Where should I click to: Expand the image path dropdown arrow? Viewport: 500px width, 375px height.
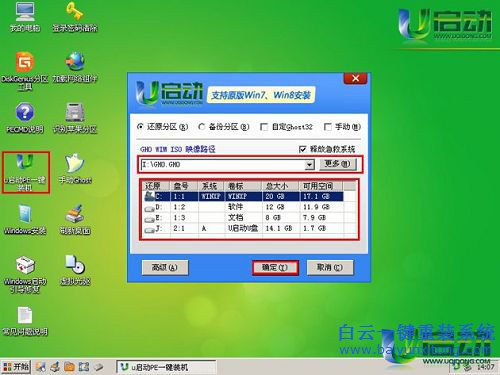[x=309, y=165]
